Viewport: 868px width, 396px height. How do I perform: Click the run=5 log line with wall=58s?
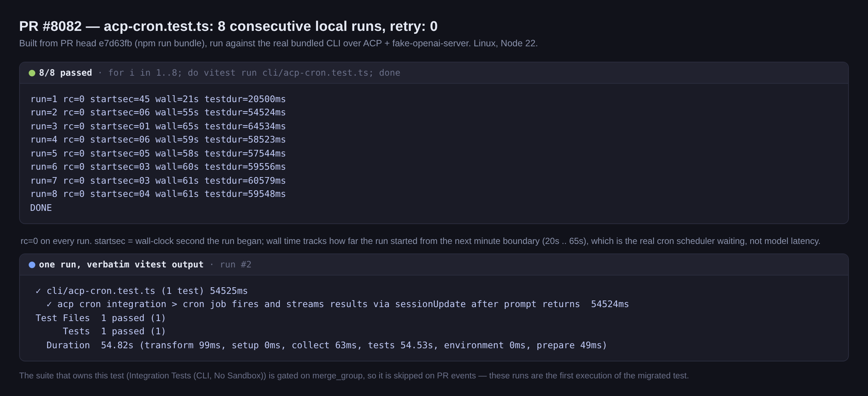[158, 154]
